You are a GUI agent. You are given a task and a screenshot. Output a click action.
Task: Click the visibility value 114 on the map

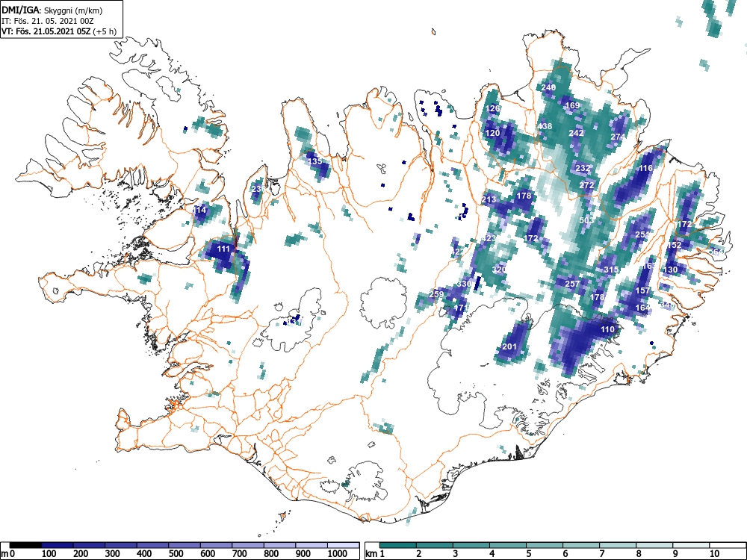pyautogui.click(x=199, y=210)
